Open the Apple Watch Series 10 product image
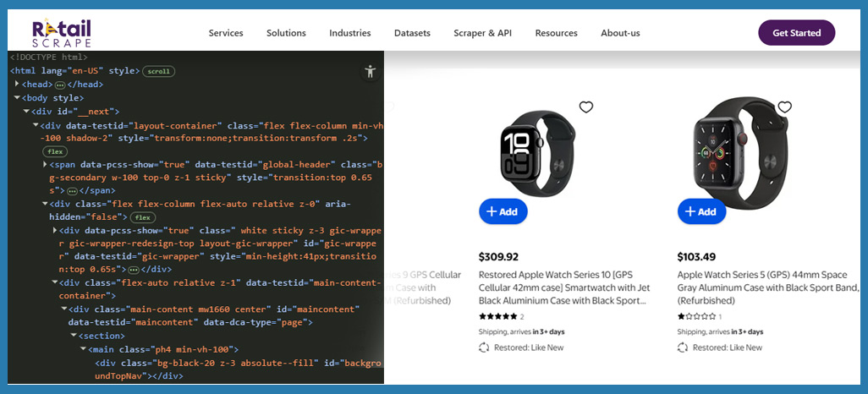 coord(537,153)
